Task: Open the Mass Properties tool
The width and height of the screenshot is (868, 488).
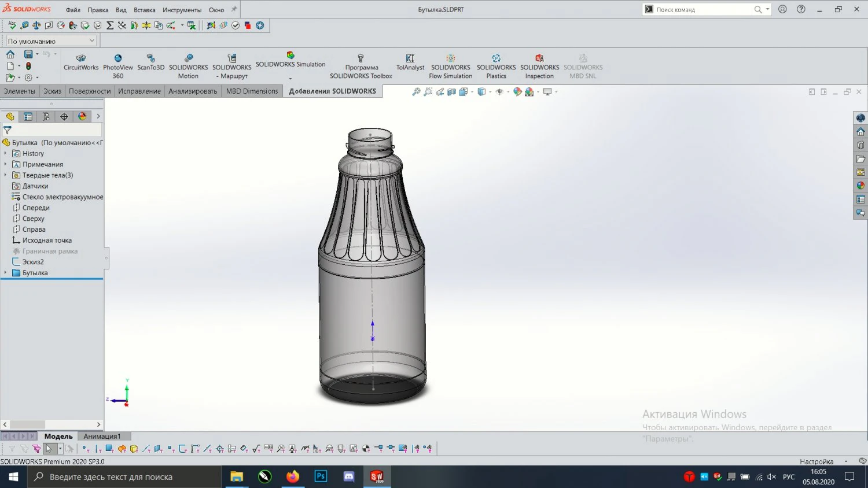Action: tap(36, 25)
